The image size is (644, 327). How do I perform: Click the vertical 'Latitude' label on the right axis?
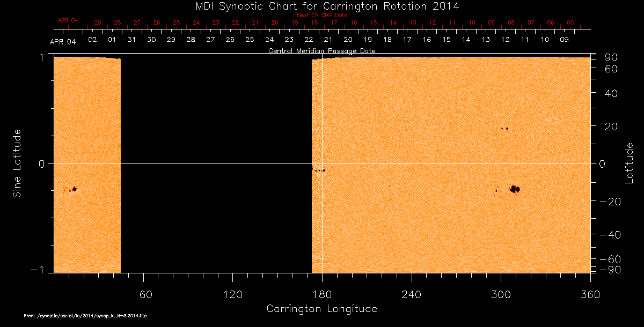click(629, 163)
